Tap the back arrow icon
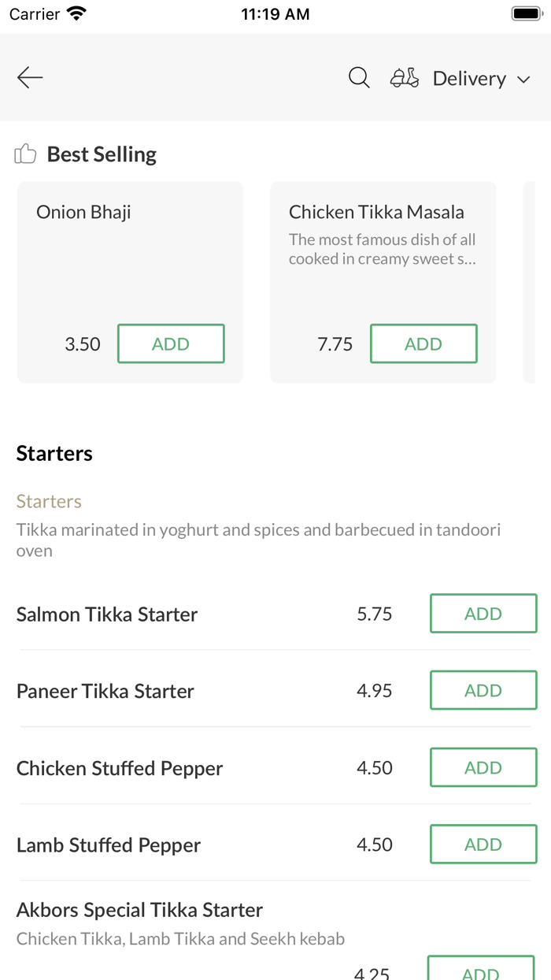Viewport: 551px width, 980px height. tap(30, 77)
